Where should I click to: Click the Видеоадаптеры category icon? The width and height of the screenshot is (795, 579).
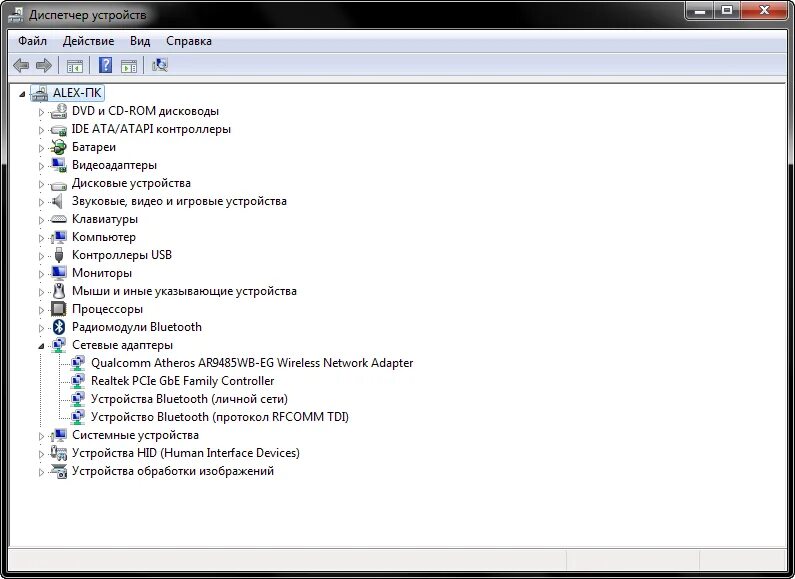coord(59,165)
